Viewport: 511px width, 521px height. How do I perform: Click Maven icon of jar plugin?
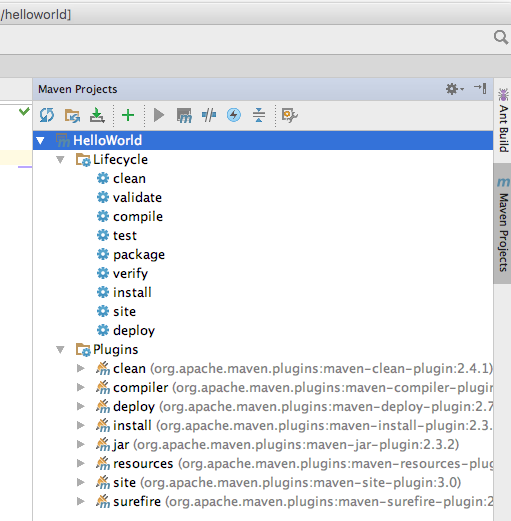tap(103, 444)
